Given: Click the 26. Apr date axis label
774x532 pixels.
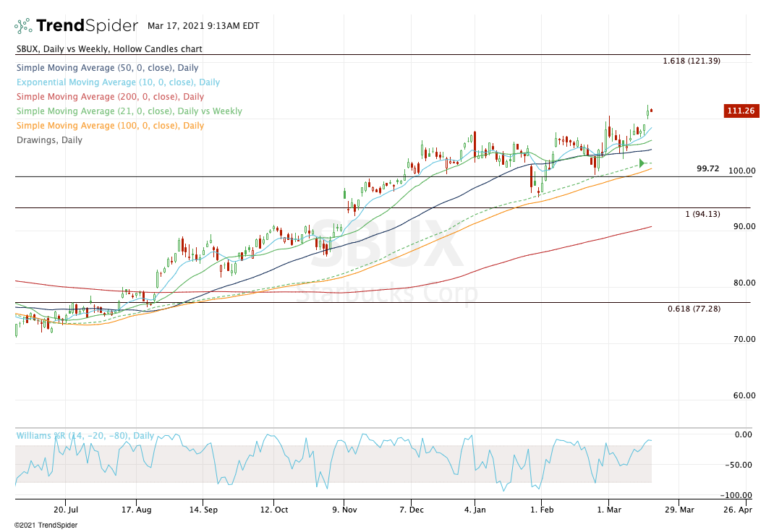Looking at the screenshot, I should tap(738, 510).
